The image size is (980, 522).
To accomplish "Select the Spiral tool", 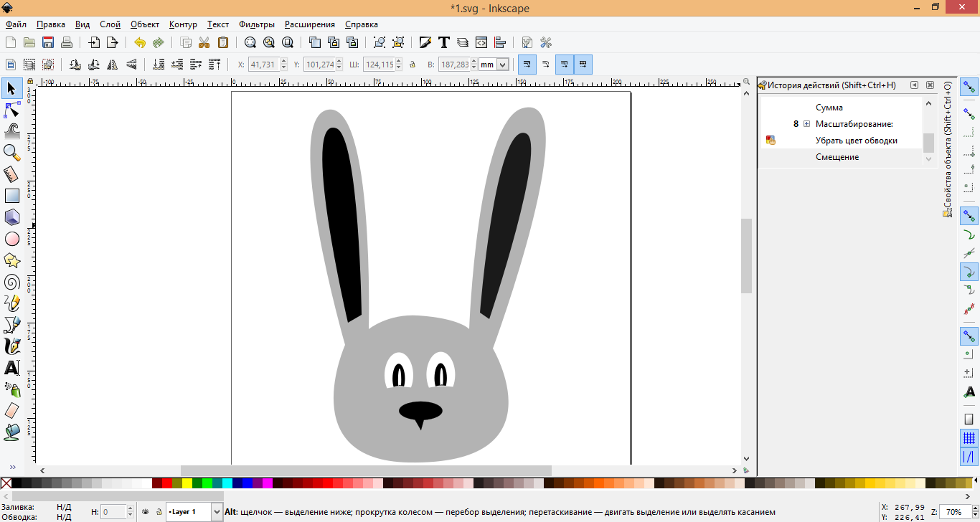I will pos(11,282).
